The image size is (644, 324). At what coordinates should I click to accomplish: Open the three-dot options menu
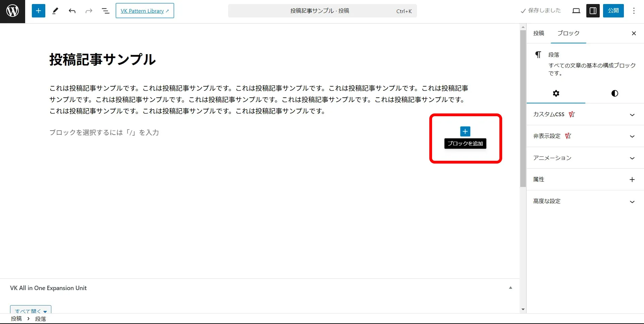pos(634,10)
